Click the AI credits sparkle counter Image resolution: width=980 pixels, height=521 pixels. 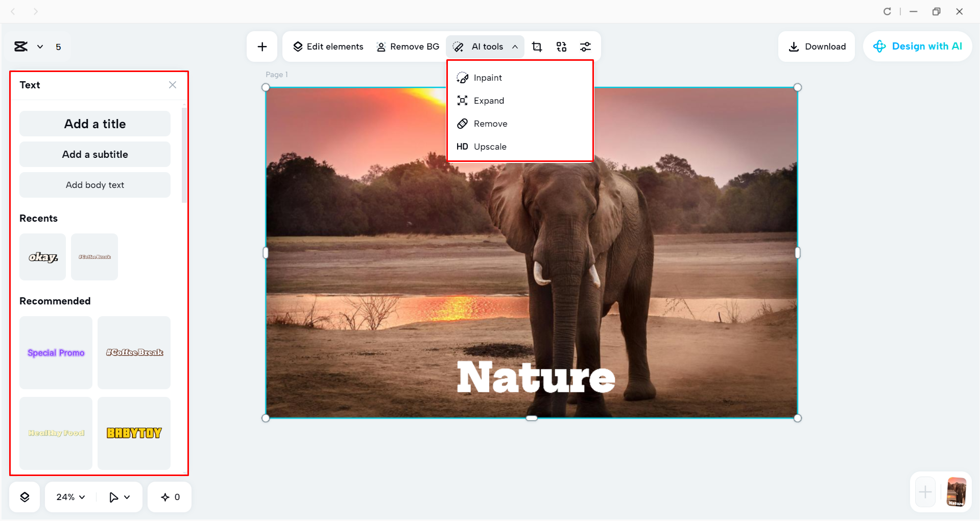[169, 496]
